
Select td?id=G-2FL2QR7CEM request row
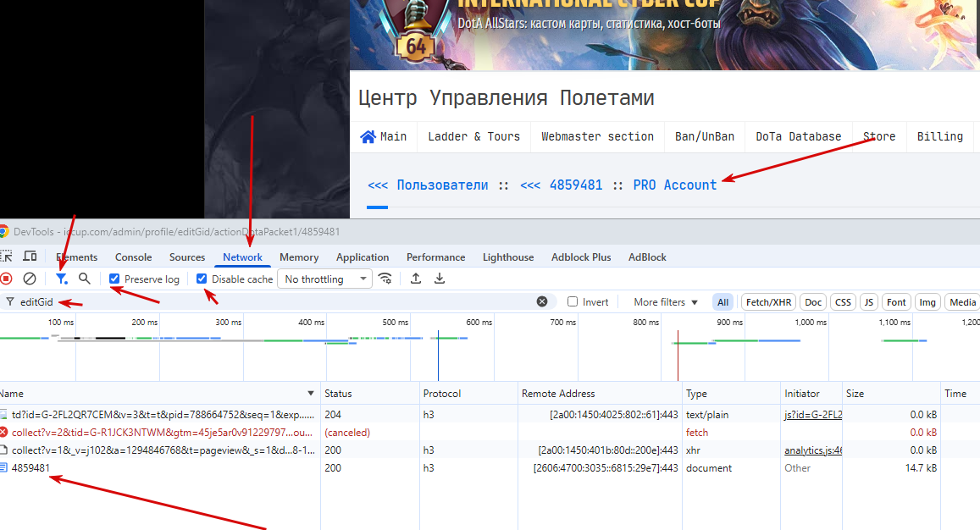point(490,414)
